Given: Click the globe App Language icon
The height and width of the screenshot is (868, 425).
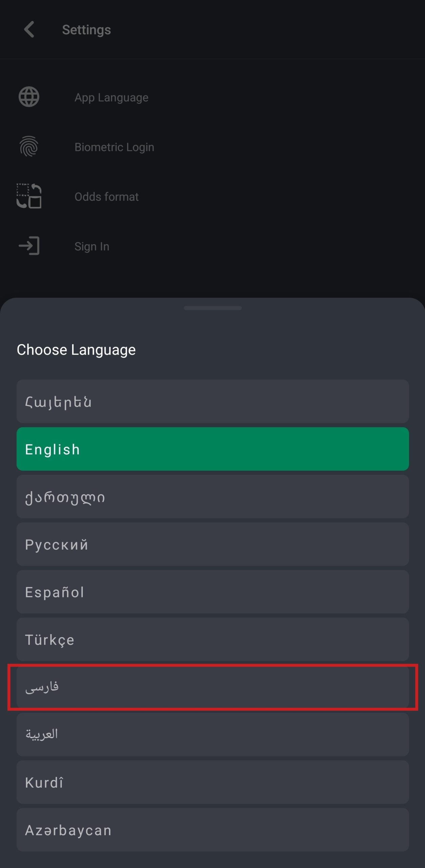Looking at the screenshot, I should coord(29,97).
